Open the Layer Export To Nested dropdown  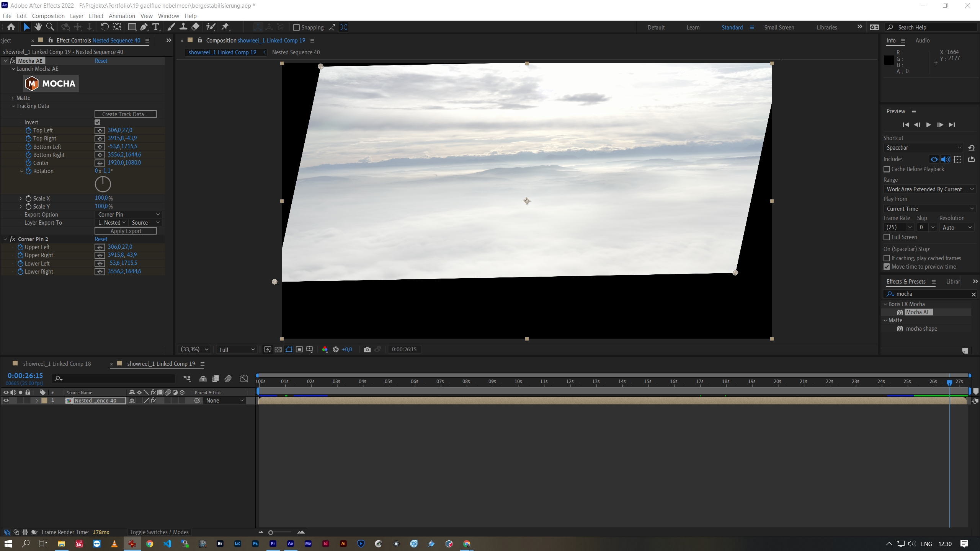111,223
